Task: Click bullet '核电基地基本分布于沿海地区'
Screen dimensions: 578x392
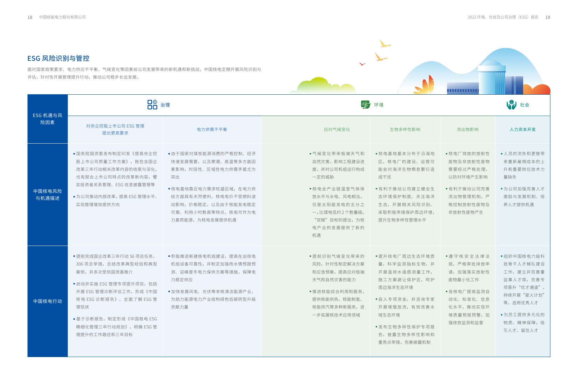Action: [x=405, y=165]
